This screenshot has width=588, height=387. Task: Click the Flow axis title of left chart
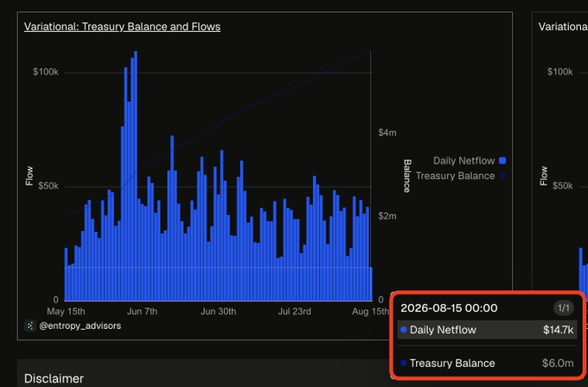coord(29,176)
